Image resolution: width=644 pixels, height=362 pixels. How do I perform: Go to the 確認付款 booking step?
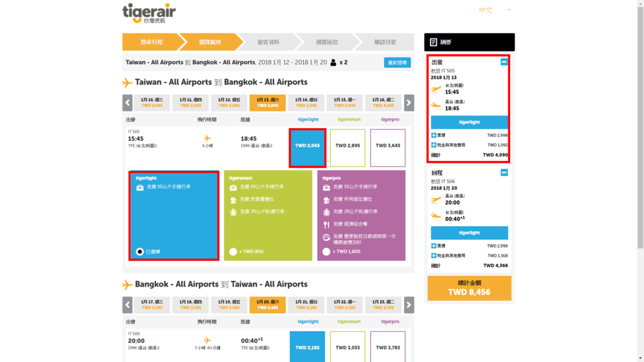386,42
